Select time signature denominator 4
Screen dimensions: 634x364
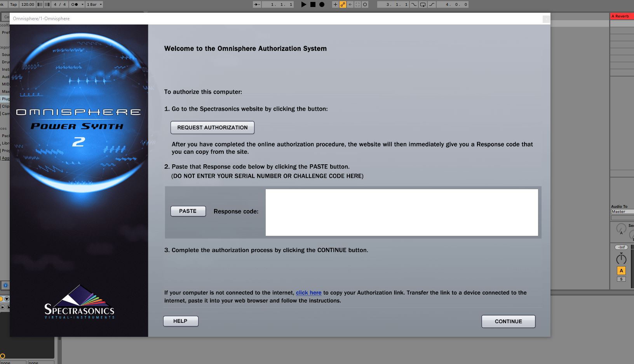coord(64,5)
